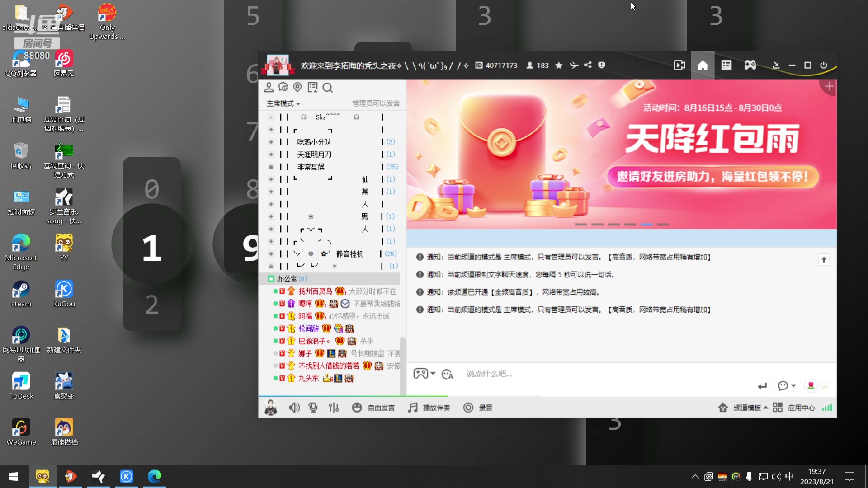
Task: Select the member list person icon
Action: pos(270,87)
